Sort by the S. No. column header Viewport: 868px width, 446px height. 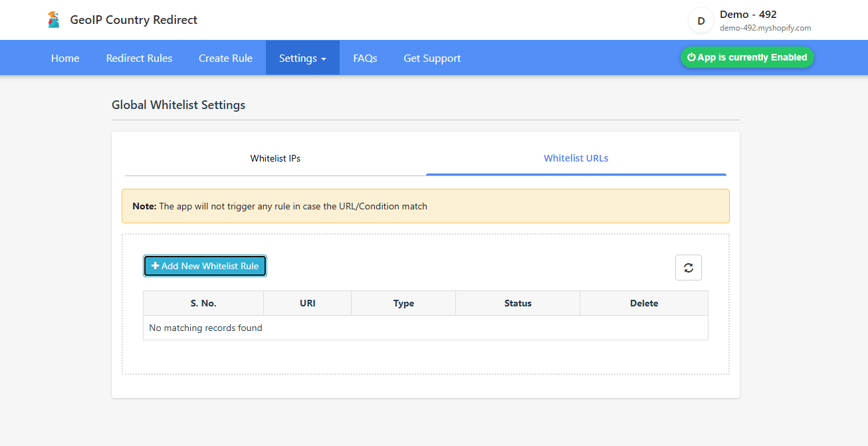pos(203,303)
